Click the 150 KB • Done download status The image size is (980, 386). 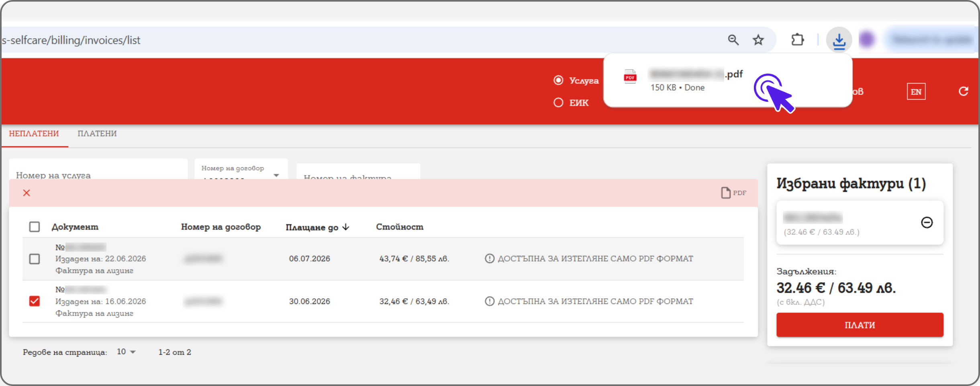click(678, 87)
